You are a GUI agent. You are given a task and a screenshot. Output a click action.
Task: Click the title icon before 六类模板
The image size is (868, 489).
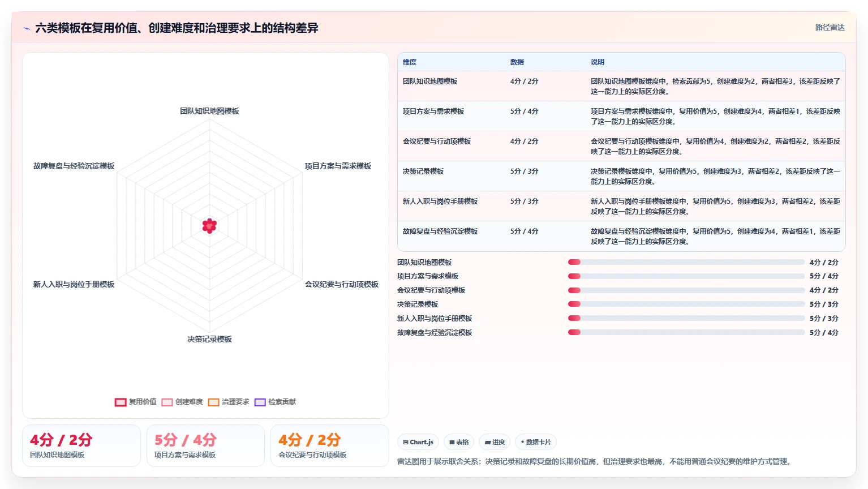[27, 28]
